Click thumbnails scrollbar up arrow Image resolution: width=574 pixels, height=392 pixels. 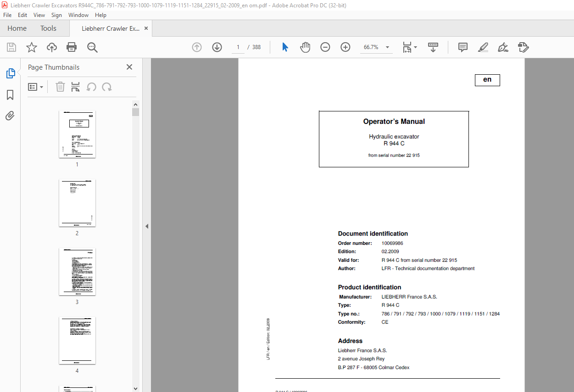click(x=135, y=105)
